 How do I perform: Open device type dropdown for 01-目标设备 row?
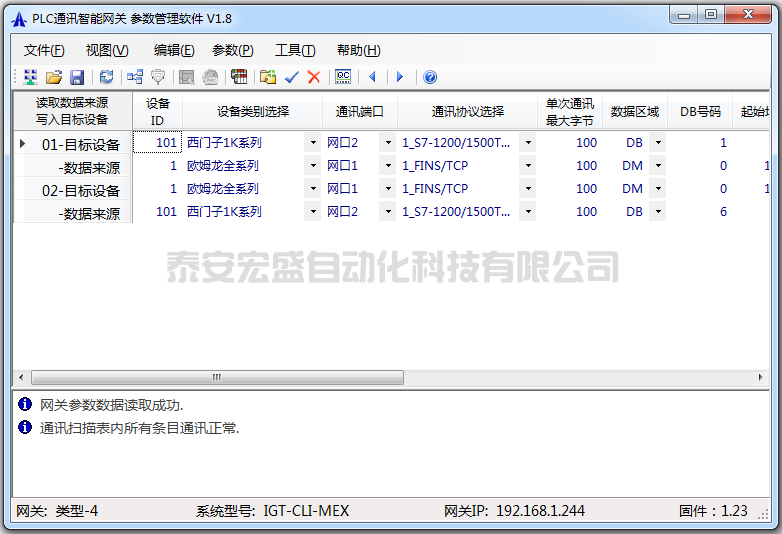(x=312, y=143)
